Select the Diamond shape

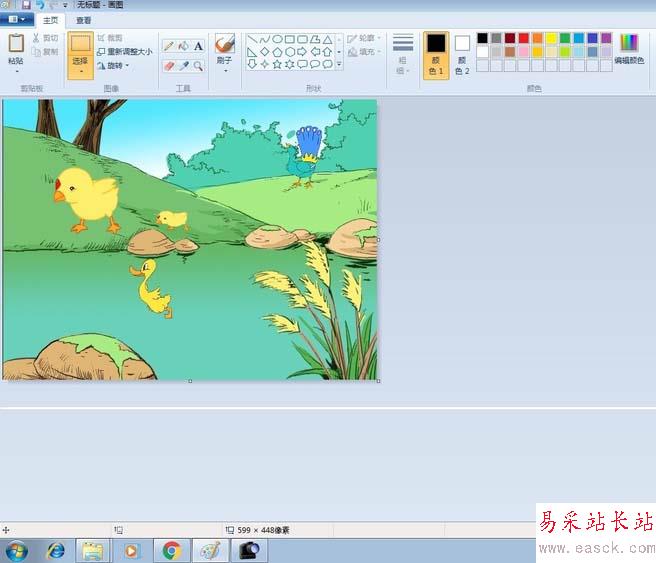[x=264, y=52]
